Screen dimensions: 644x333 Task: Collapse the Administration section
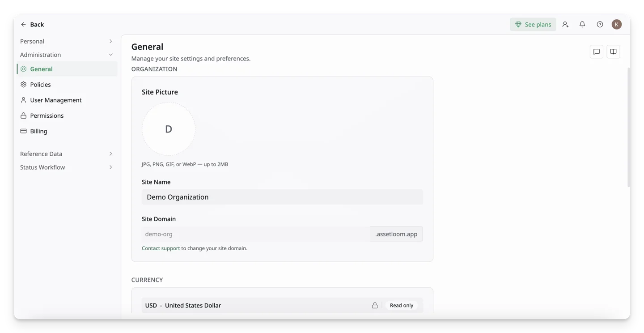pyautogui.click(x=66, y=55)
